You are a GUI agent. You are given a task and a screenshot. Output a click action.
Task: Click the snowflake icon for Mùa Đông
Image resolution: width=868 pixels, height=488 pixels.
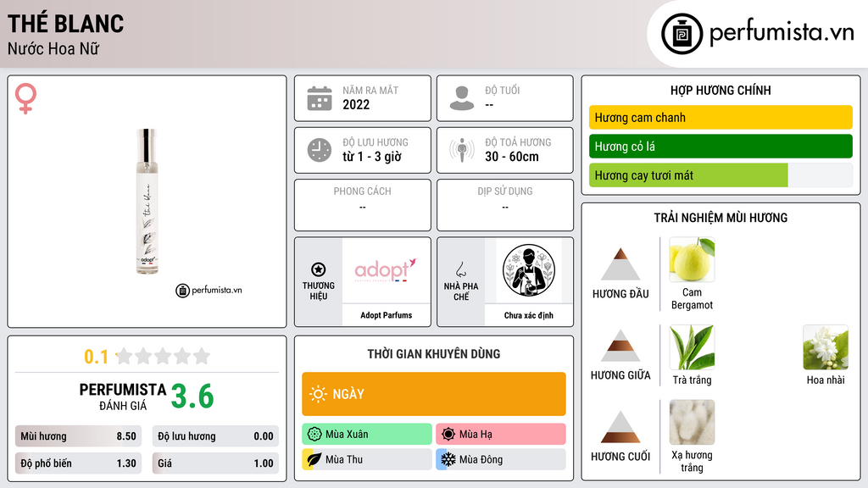(x=448, y=459)
